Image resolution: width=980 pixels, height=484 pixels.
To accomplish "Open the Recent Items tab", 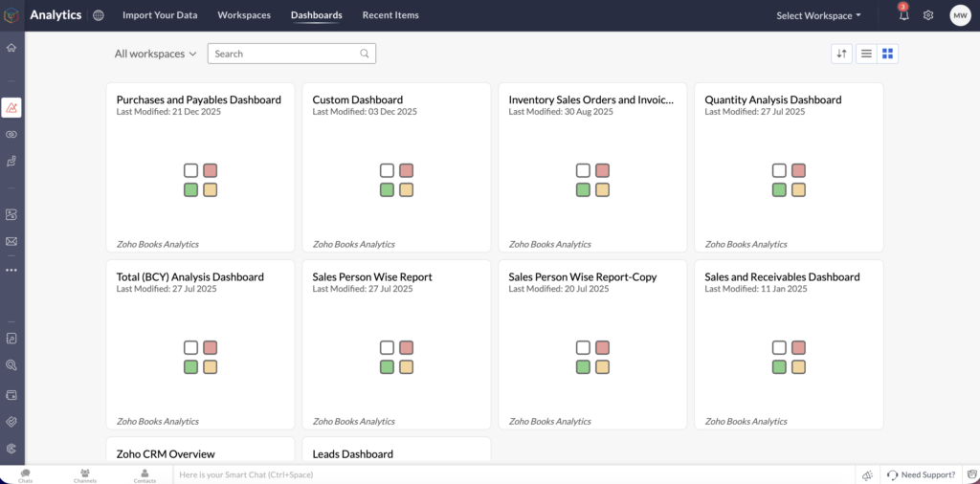I will pyautogui.click(x=390, y=15).
